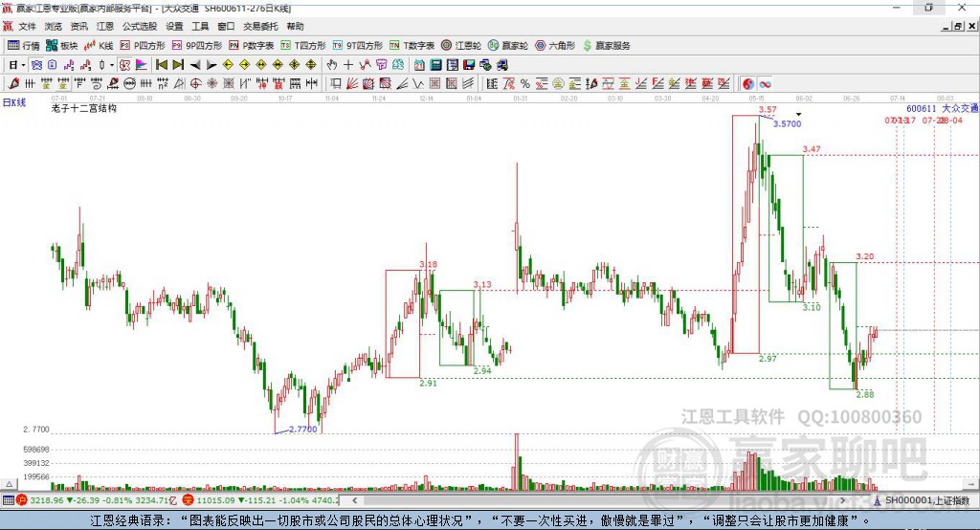The height and width of the screenshot is (530, 980).
Task: Open the 行情 quotes view
Action: (x=24, y=46)
